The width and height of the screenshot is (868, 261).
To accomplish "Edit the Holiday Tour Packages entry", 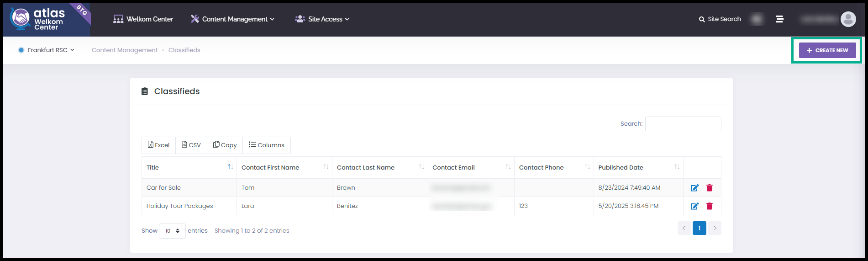I will 694,206.
